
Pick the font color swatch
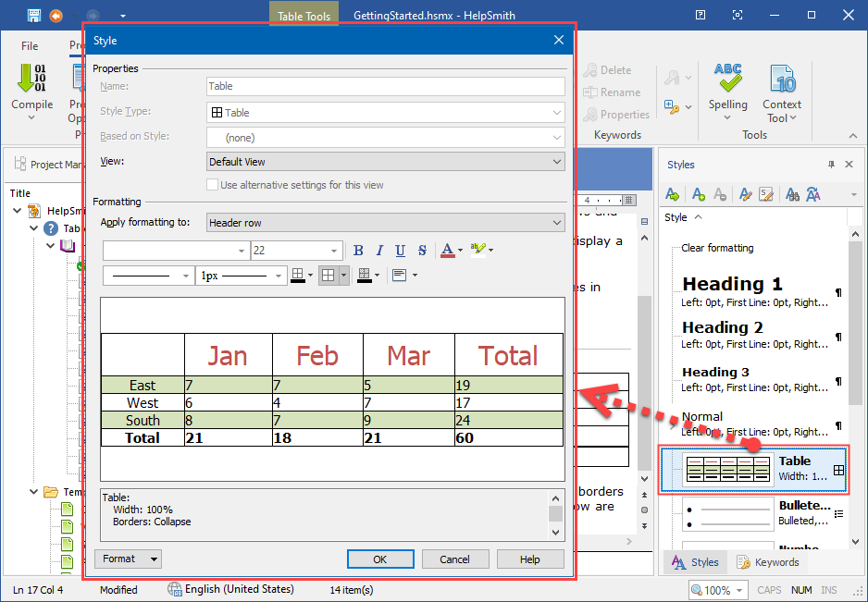tap(448, 251)
